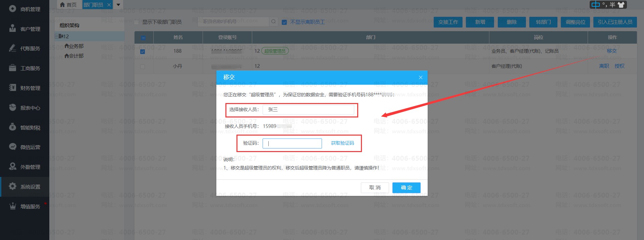Switch to the 首页 tab
644x240 pixels.
pos(68,5)
